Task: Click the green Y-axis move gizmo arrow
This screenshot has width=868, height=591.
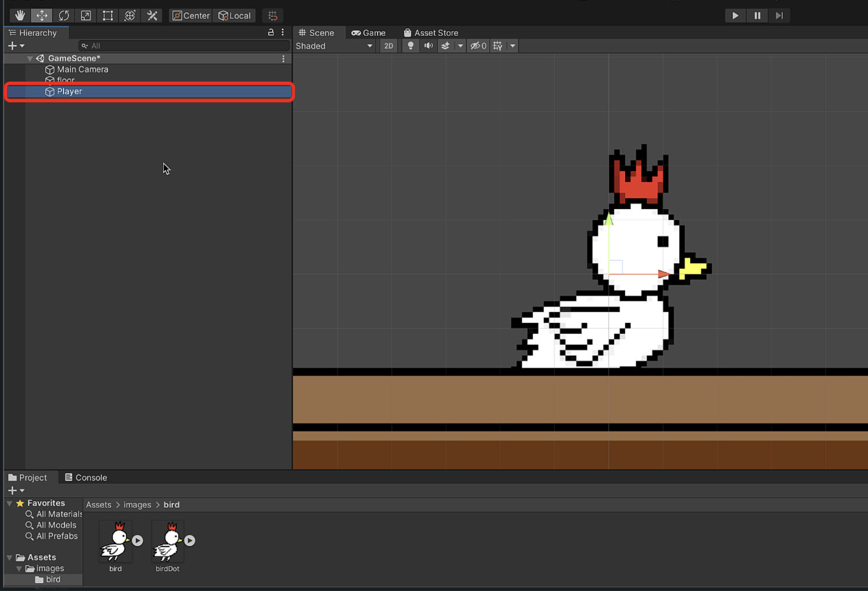Action: coord(609,220)
